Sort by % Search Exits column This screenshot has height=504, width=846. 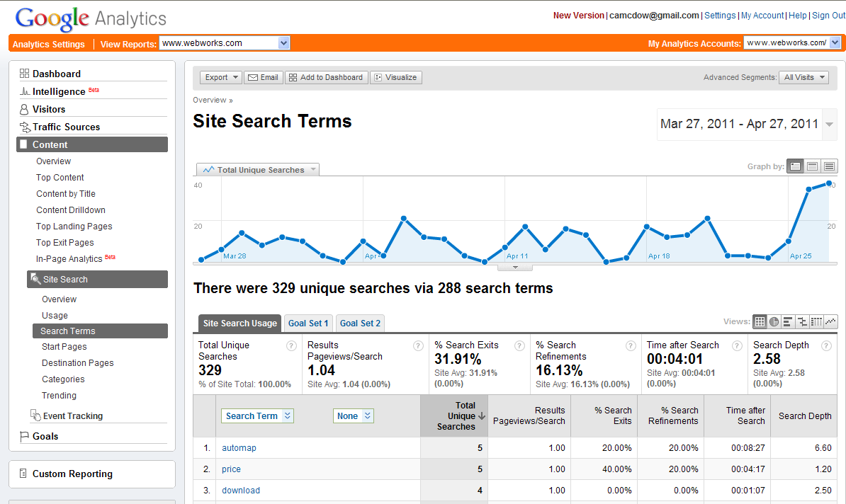(x=604, y=416)
